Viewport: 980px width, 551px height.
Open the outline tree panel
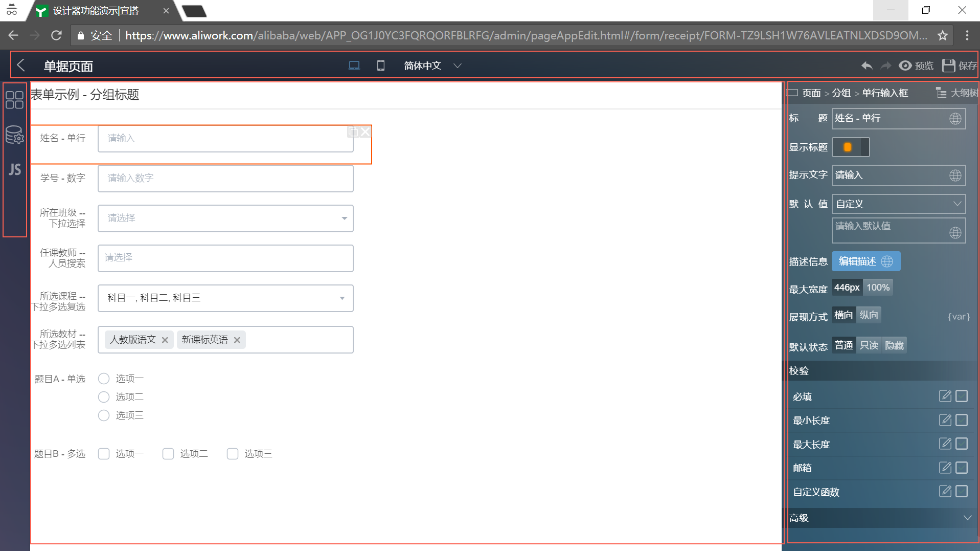point(956,93)
